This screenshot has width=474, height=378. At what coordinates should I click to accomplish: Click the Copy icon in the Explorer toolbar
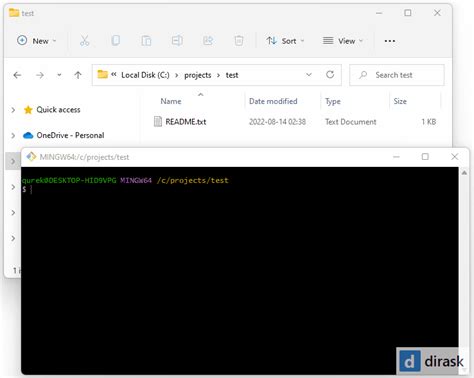tap(115, 41)
